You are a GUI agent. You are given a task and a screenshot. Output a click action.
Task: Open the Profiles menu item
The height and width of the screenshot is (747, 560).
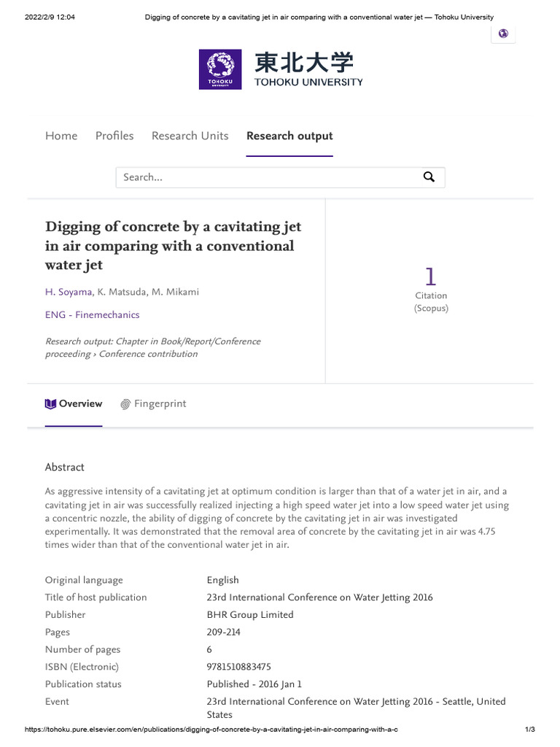114,136
